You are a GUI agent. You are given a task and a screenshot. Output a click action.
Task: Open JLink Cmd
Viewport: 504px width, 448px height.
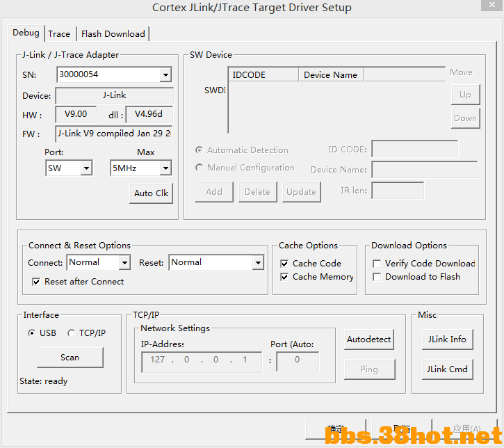(x=448, y=369)
